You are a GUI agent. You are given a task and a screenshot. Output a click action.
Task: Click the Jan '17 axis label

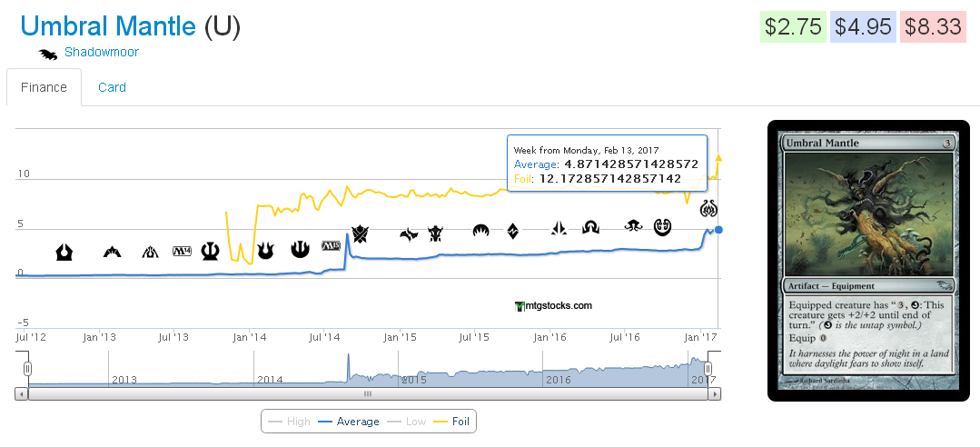tap(700, 338)
